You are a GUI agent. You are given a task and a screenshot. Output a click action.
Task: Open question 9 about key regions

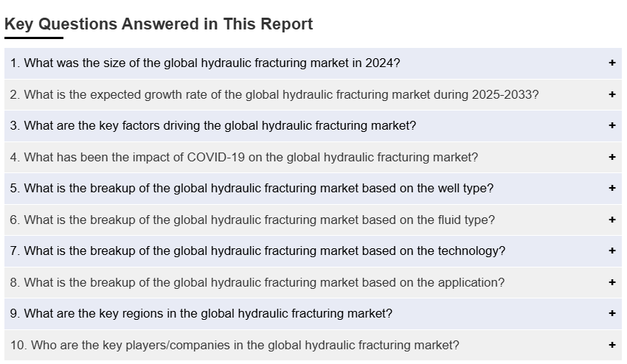[x=201, y=314]
